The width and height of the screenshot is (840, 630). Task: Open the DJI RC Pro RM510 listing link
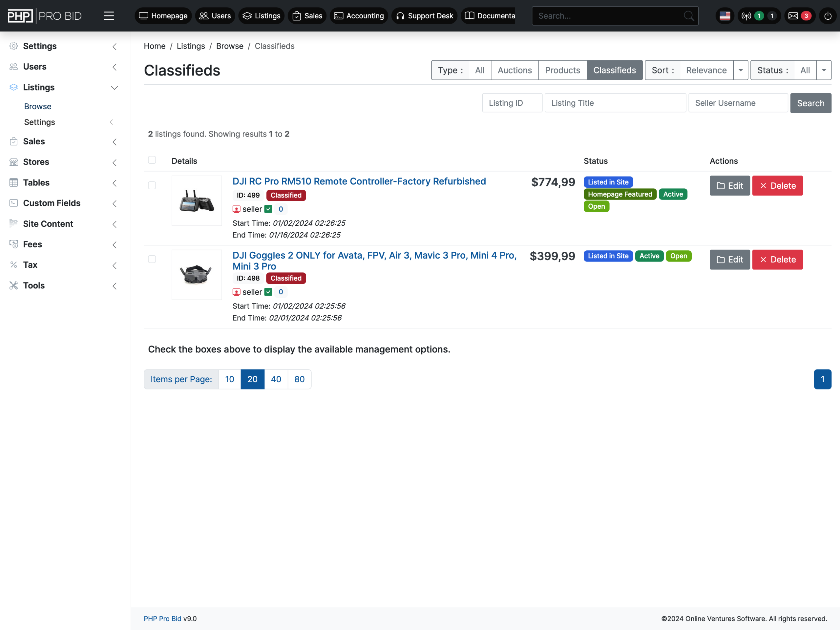pyautogui.click(x=359, y=181)
